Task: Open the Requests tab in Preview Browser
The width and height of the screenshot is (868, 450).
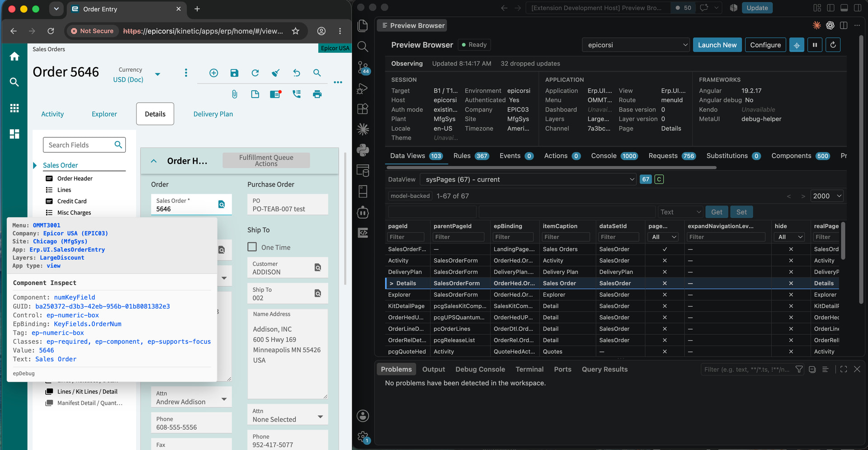Action: (672, 156)
